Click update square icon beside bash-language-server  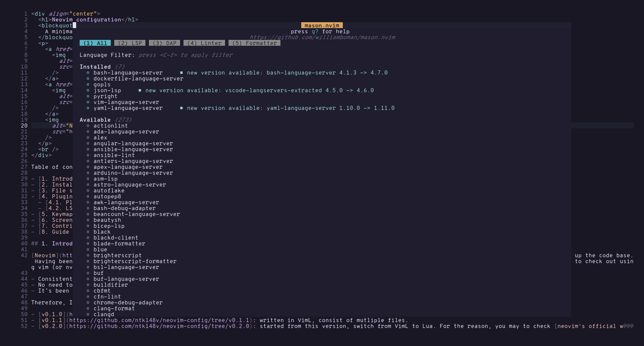[181, 73]
